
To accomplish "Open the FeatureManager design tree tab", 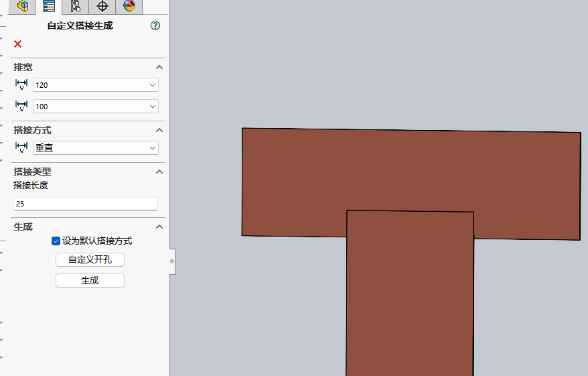I will pos(22,7).
